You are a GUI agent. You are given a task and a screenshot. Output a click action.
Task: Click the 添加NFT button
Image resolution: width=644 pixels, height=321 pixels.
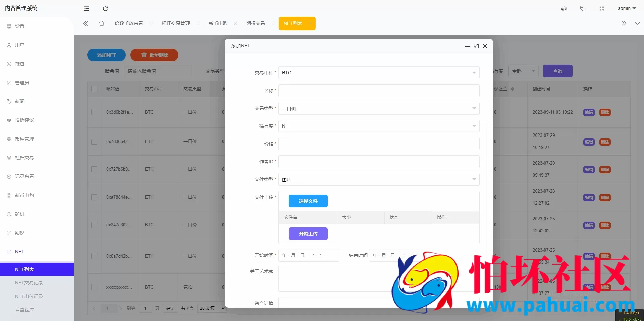point(106,55)
